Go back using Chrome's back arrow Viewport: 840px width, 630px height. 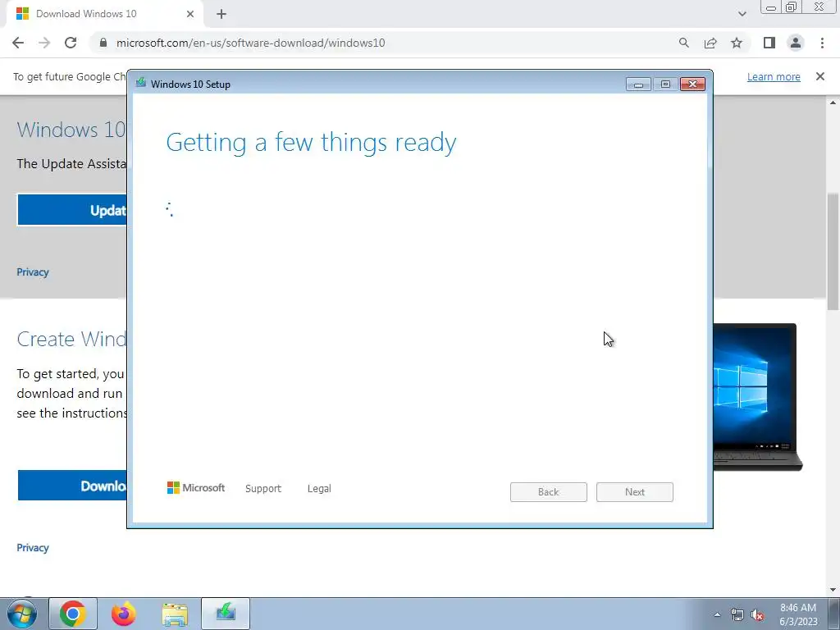[18, 43]
